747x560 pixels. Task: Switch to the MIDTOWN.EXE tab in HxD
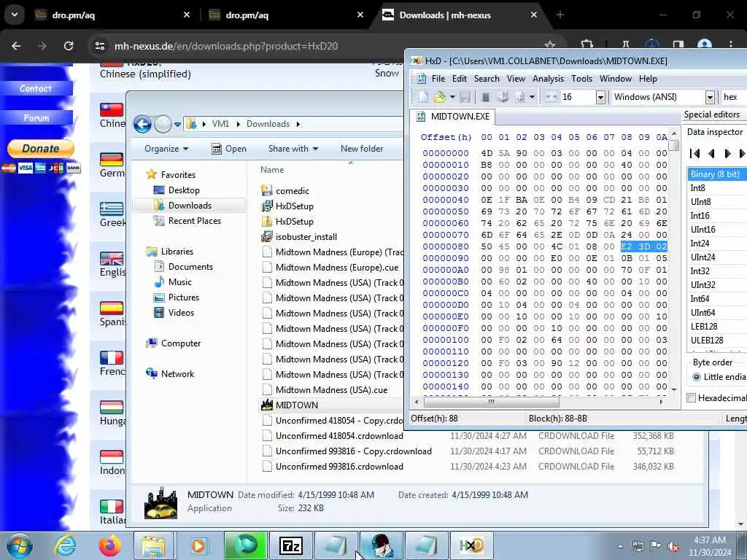pos(454,117)
